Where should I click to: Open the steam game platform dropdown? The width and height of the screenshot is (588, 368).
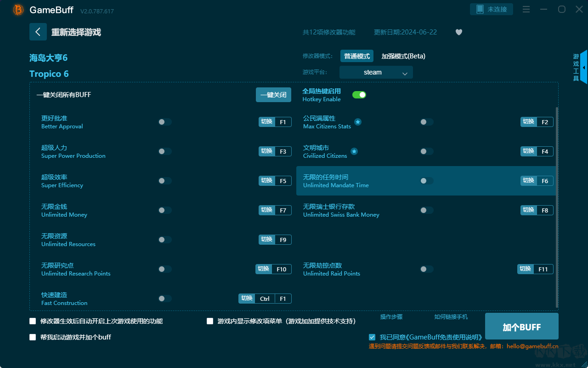[x=376, y=72]
